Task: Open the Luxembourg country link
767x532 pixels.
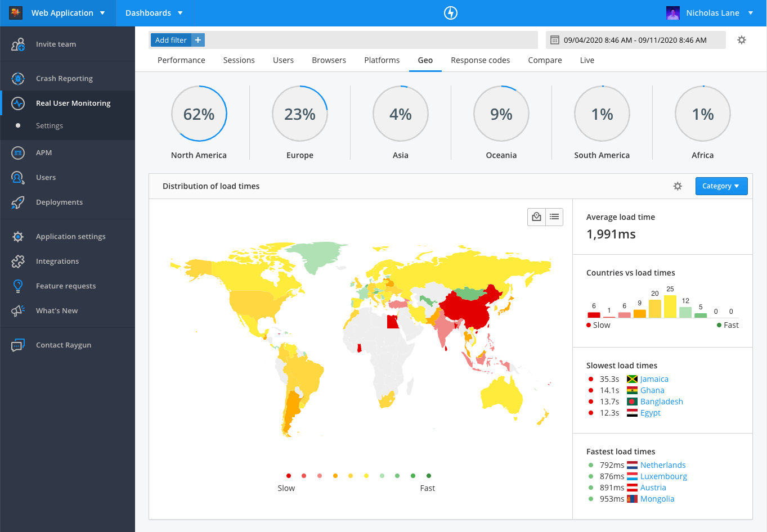Action: pos(663,476)
